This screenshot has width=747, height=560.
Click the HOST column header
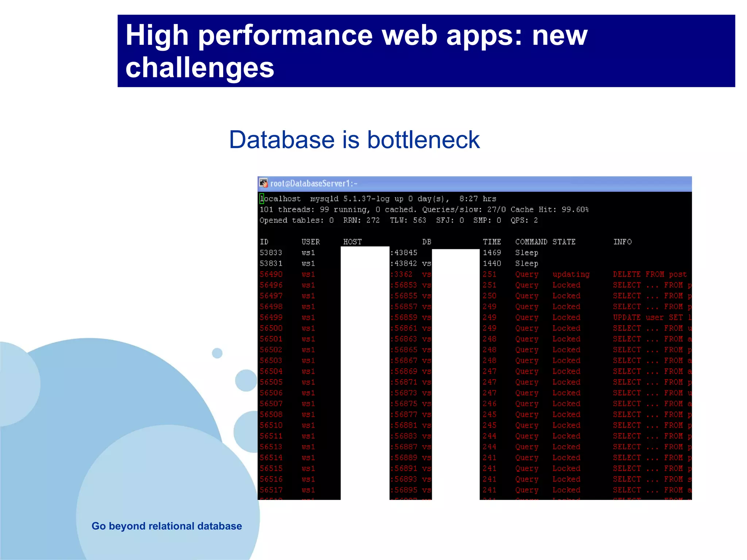[352, 242]
